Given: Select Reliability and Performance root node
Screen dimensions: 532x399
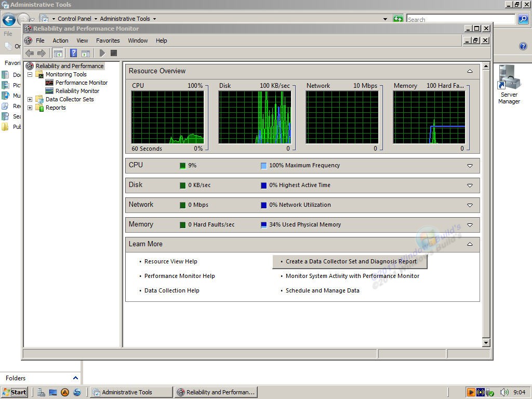Looking at the screenshot, I should pos(70,66).
